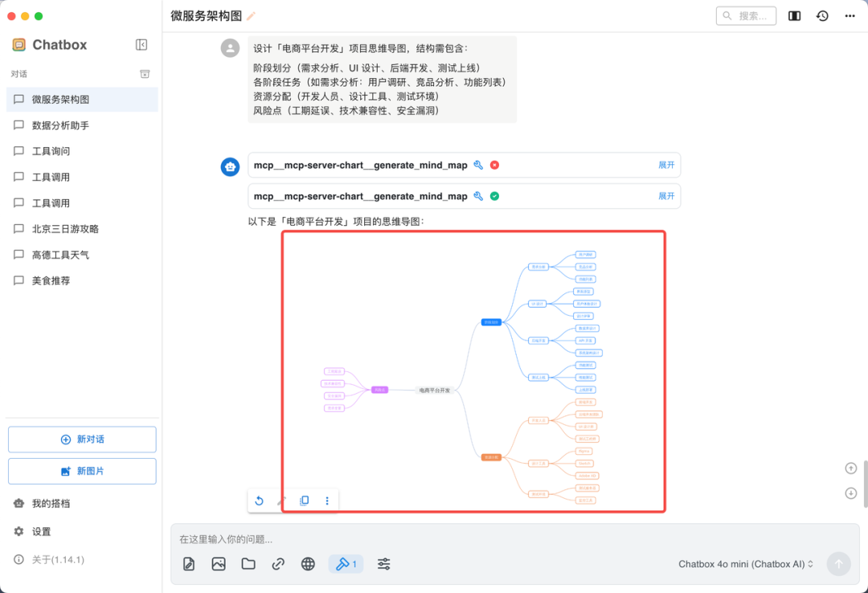This screenshot has width=868, height=593.
Task: Expand the first tool call details
Action: point(665,165)
